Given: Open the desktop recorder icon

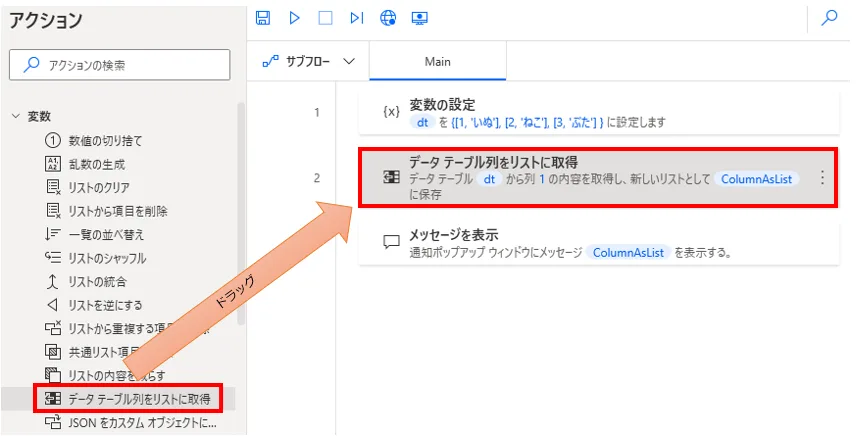Looking at the screenshot, I should [420, 17].
